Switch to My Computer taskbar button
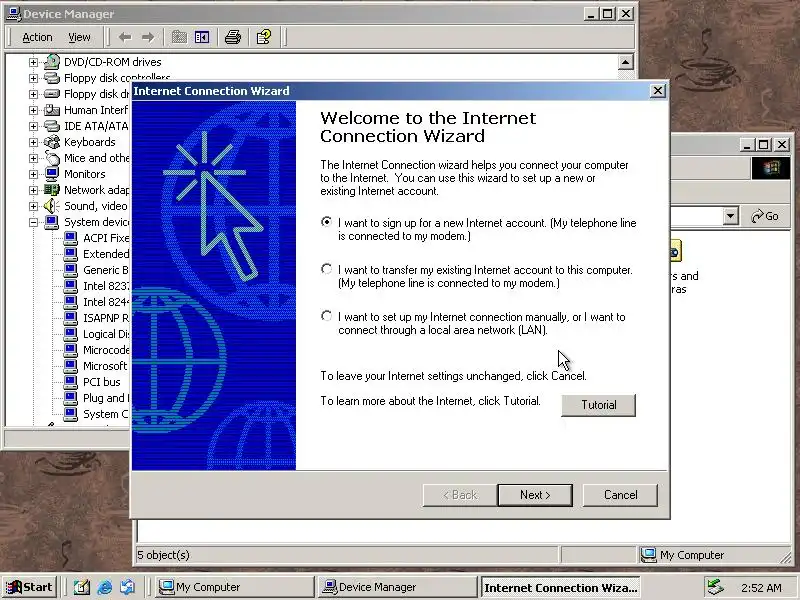 pos(235,587)
